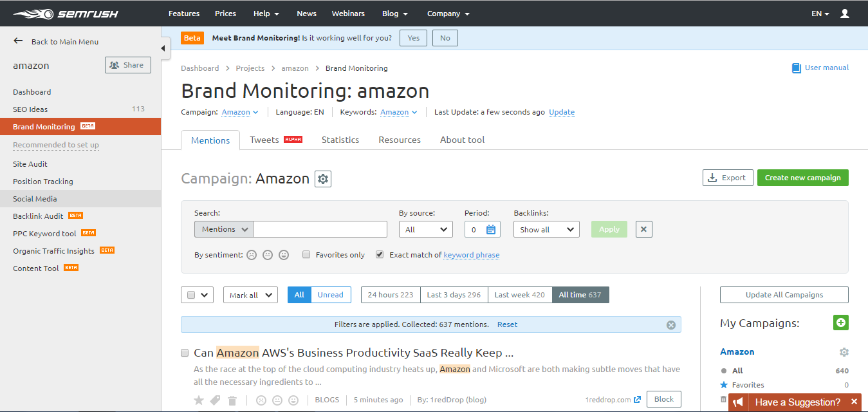Open the user account icon
The height and width of the screenshot is (412, 868).
coord(845,13)
